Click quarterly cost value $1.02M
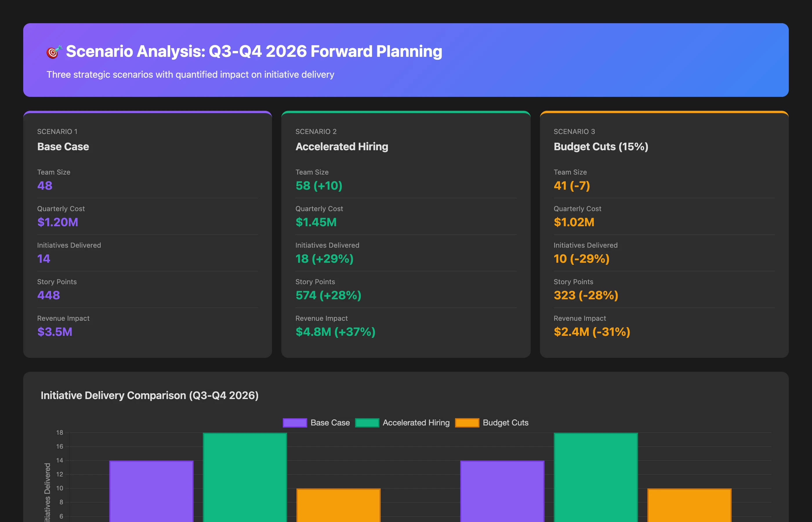Image resolution: width=812 pixels, height=522 pixels. pyautogui.click(x=574, y=222)
